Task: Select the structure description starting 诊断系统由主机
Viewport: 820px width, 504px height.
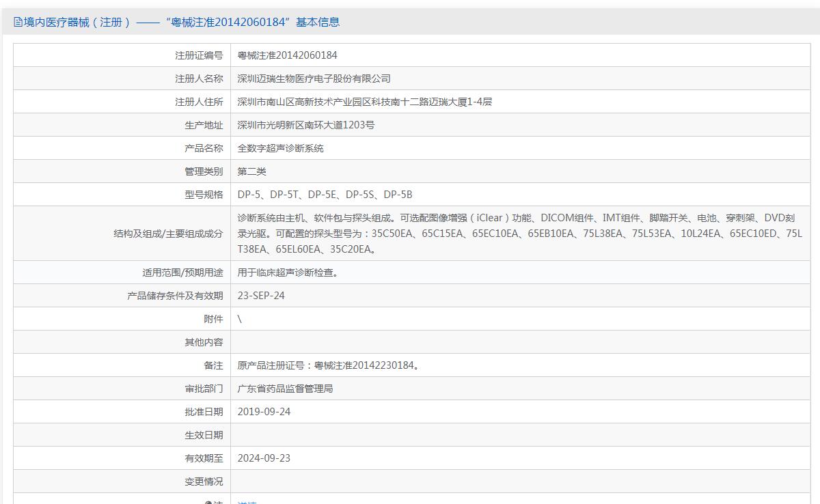Action: point(519,234)
